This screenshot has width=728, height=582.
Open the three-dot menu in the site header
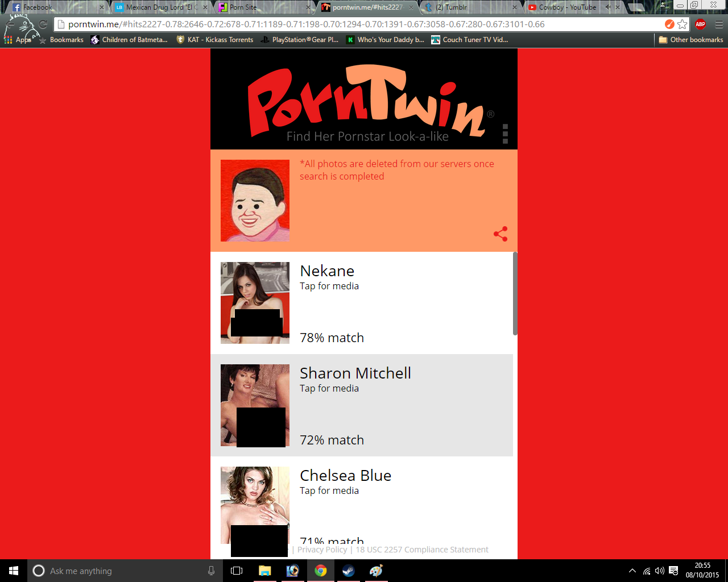coord(505,134)
